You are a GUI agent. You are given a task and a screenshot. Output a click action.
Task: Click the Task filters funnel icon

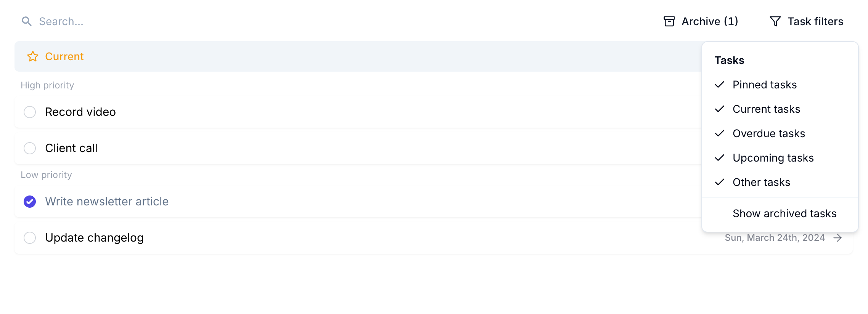(775, 21)
